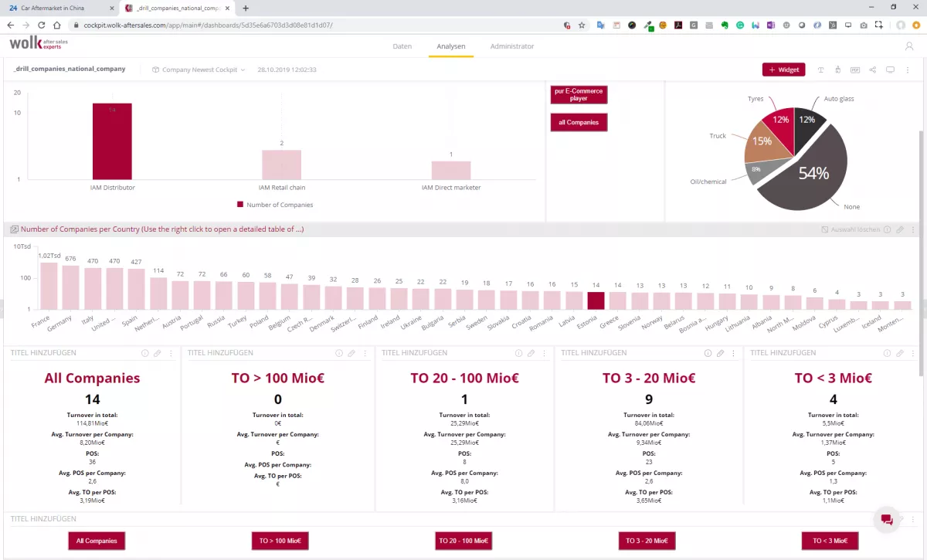
Task: Switch to the 'Daten' tab
Action: tap(402, 46)
